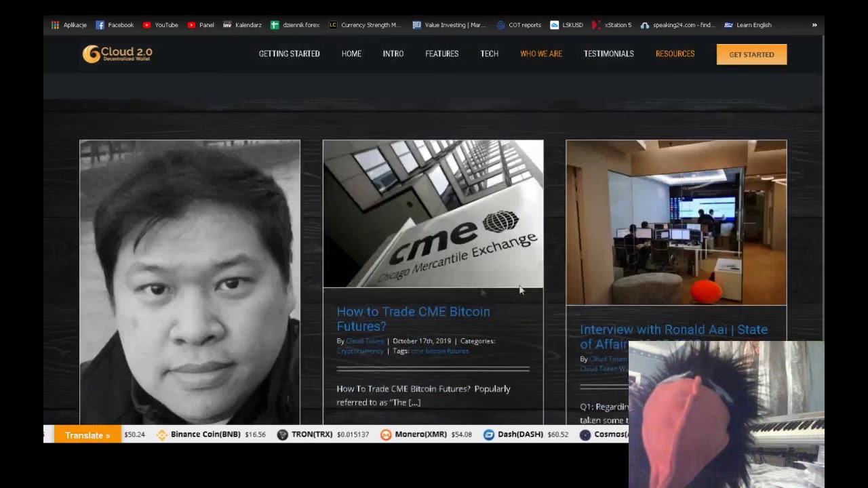Open the portrait photo post thumbnail
Screen dimensions: 868x488
[x=190, y=282]
